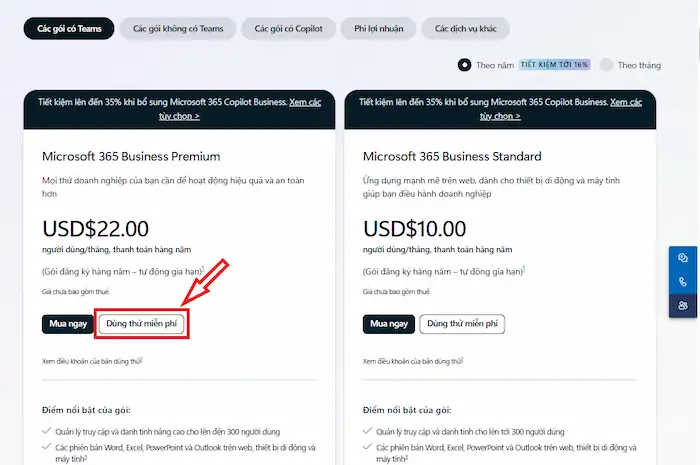The image size is (700, 465).
Task: Start the Business Standard free trial
Action: (x=463, y=324)
